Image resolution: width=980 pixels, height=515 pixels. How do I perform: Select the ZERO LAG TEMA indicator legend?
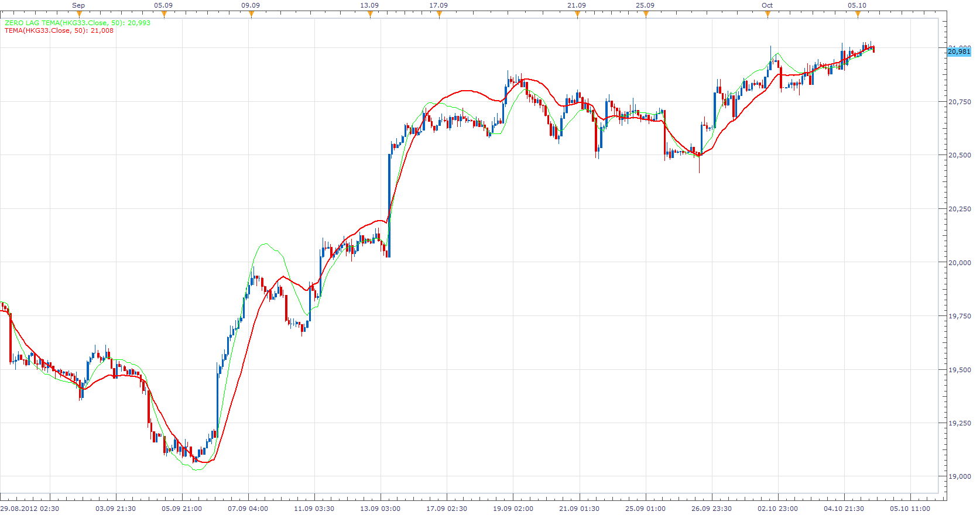click(77, 23)
